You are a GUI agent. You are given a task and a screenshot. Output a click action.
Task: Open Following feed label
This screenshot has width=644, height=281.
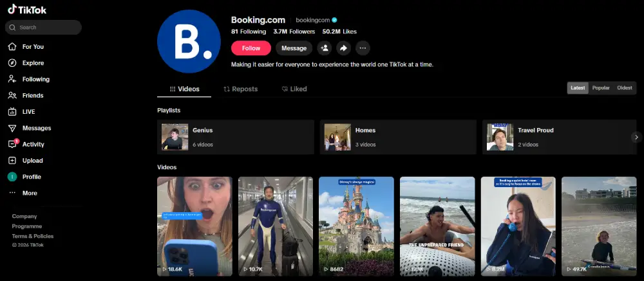click(x=35, y=79)
